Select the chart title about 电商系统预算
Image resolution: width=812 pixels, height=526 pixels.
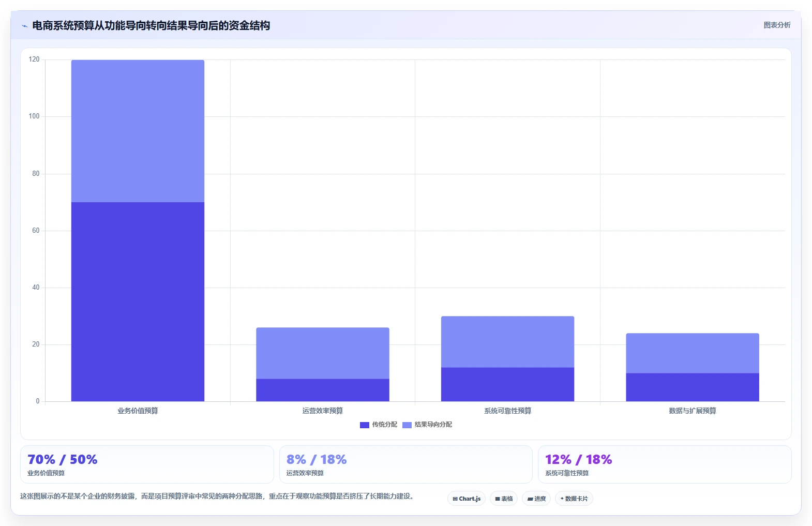(x=151, y=25)
